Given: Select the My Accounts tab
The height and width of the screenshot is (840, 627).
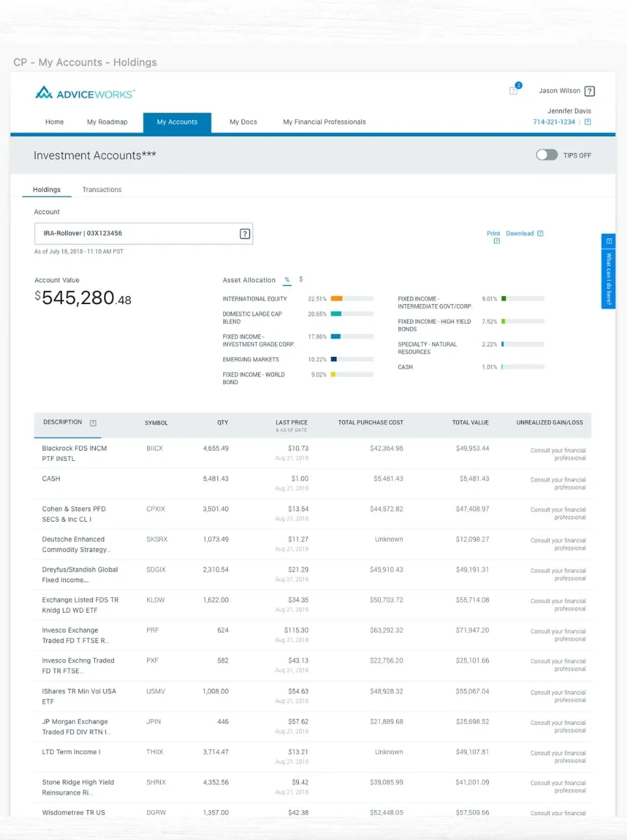Looking at the screenshot, I should point(177,122).
